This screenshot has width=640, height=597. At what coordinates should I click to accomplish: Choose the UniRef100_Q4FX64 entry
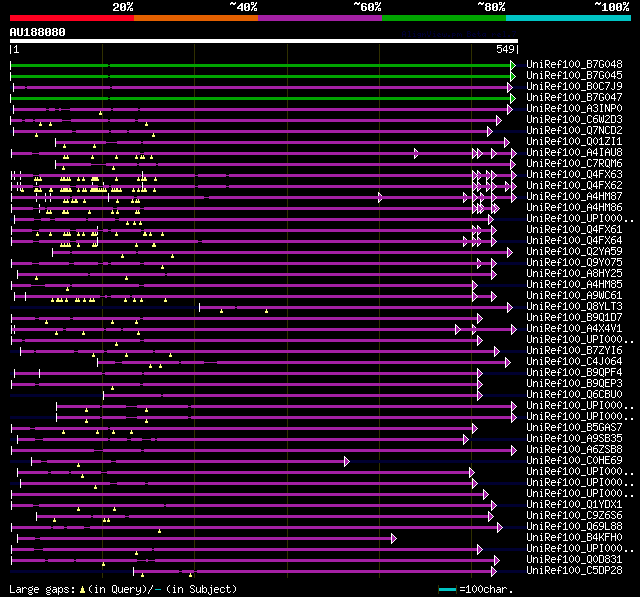click(x=574, y=241)
